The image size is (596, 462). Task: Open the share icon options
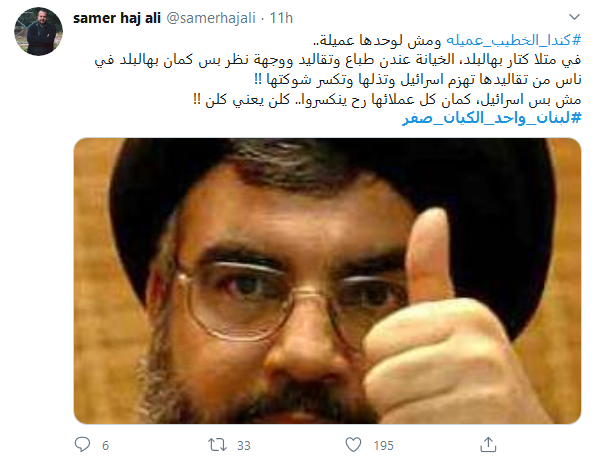[488, 445]
